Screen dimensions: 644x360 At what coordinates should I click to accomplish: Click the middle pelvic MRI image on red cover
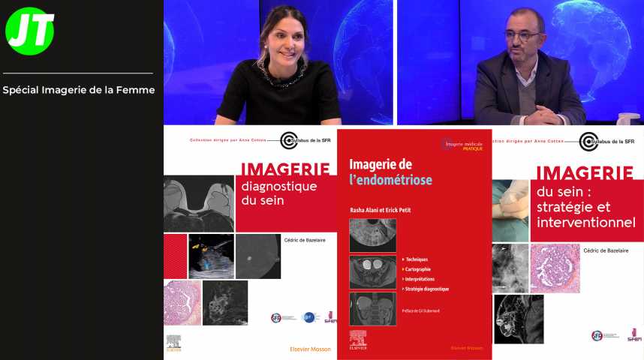pyautogui.click(x=373, y=272)
